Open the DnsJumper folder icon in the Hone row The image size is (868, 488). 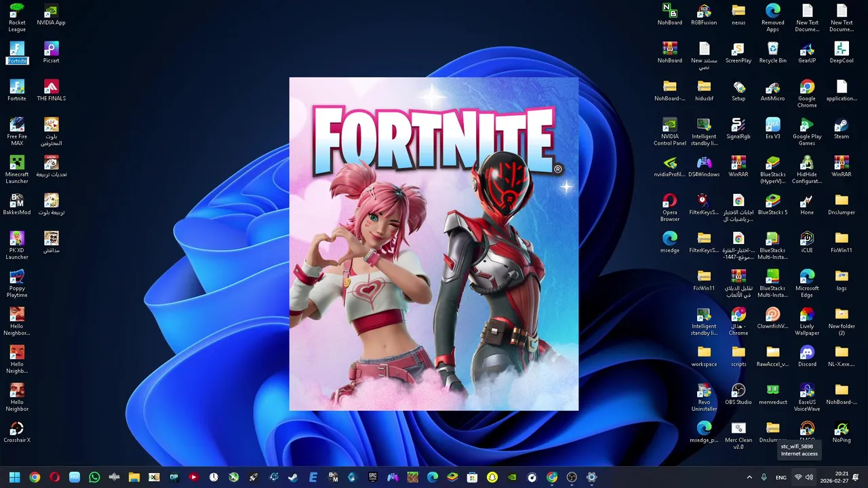tap(842, 204)
